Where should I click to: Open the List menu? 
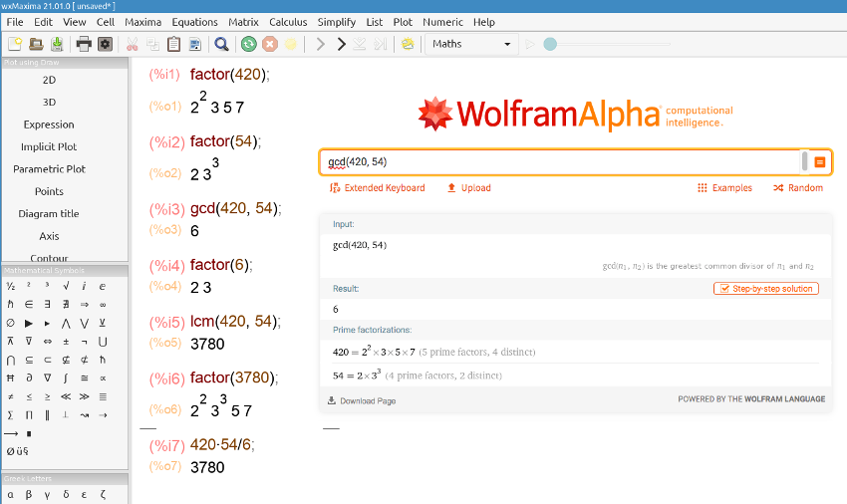(375, 22)
